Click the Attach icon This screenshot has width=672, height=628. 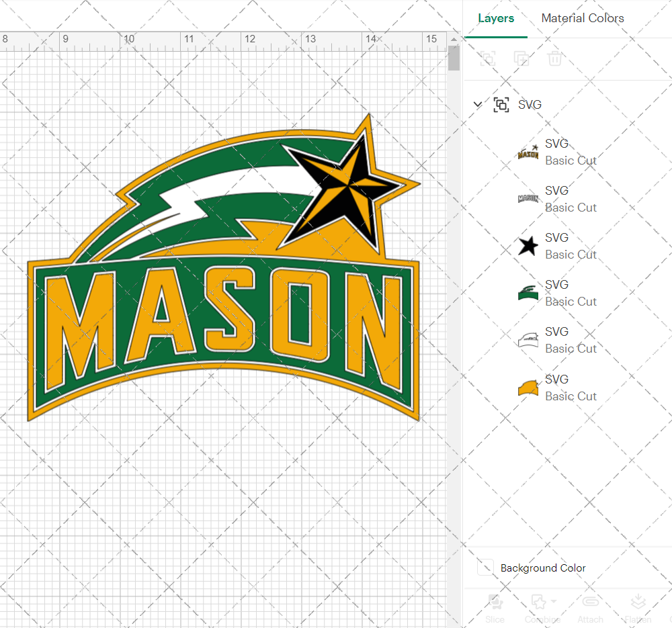[591, 602]
